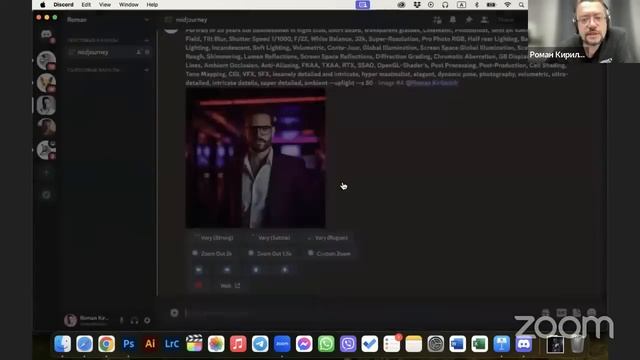Screen dimensions: 640x360
Task: Toggle Bluetooth menu bar icon
Action: [476, 5]
